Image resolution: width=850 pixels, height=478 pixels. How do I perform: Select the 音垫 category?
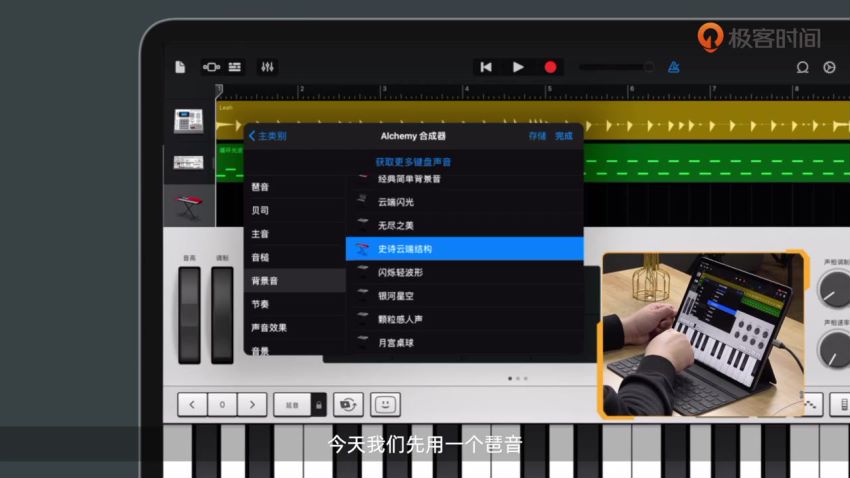pyautogui.click(x=294, y=257)
